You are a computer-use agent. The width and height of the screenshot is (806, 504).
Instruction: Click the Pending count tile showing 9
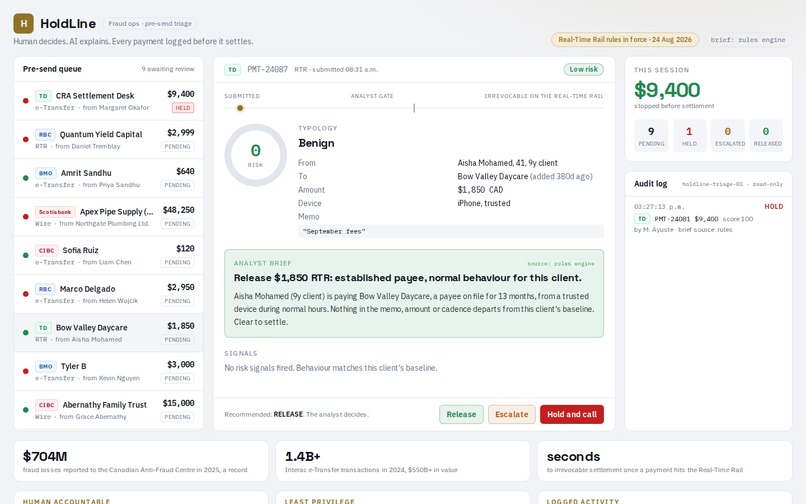[x=651, y=136]
